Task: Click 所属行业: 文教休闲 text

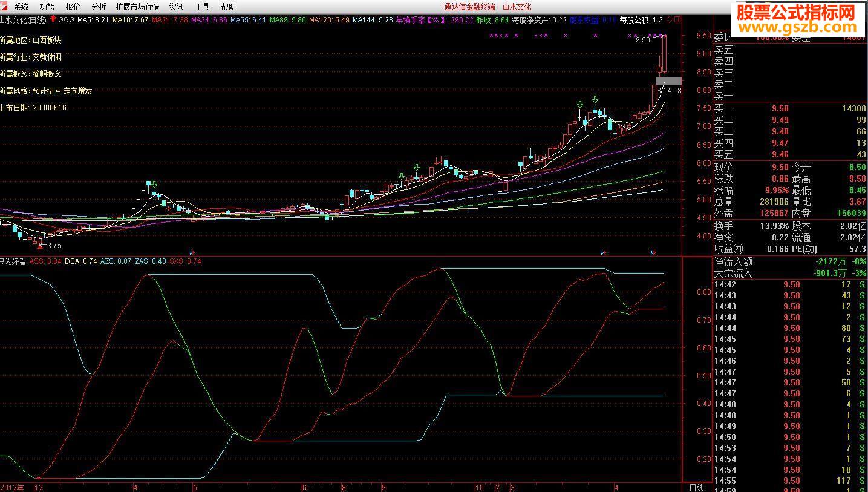Action: 30,57
